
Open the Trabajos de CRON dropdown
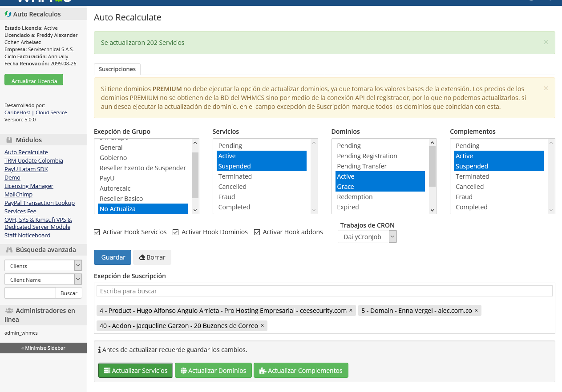pyautogui.click(x=367, y=237)
